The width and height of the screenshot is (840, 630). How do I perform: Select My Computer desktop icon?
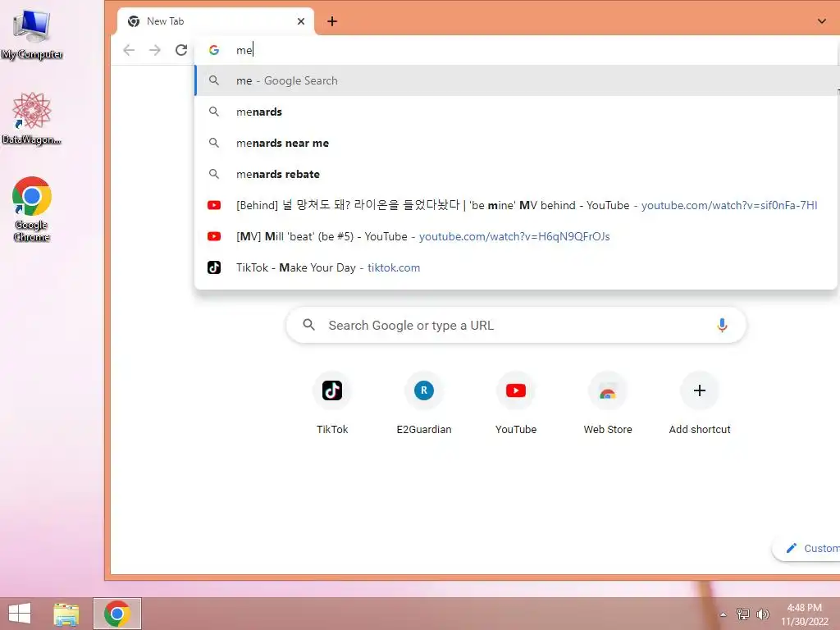pyautogui.click(x=32, y=34)
